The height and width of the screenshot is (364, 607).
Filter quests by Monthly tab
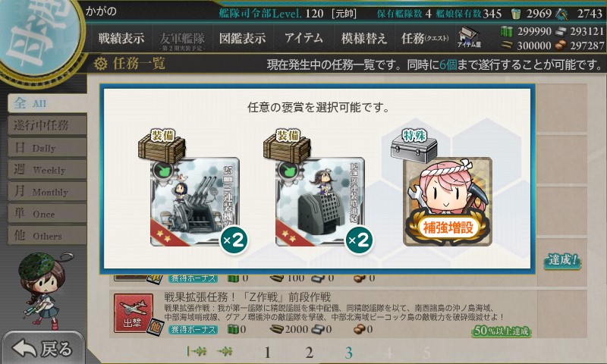(47, 191)
